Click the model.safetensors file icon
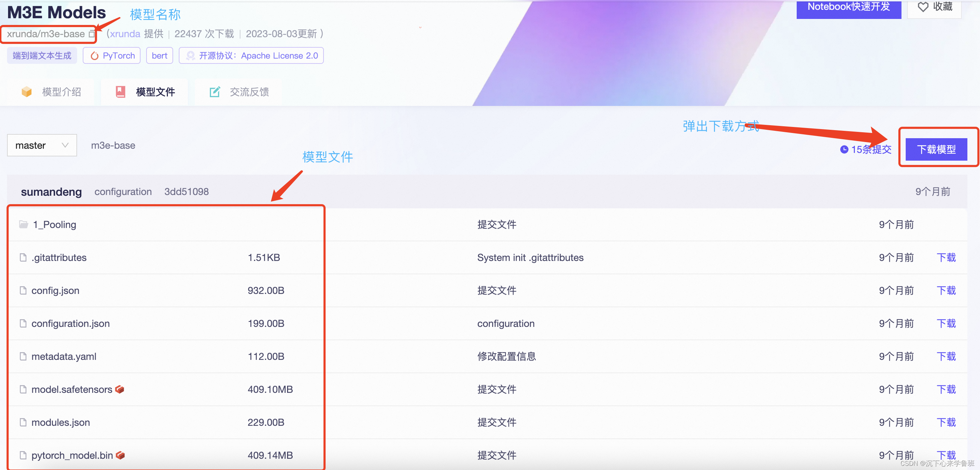The width and height of the screenshot is (980, 470). click(x=23, y=389)
